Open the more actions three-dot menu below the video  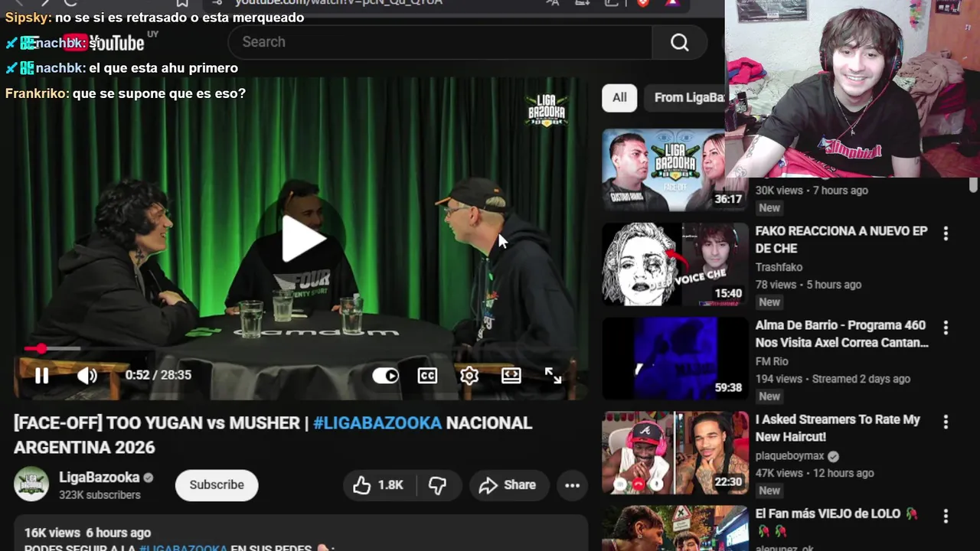coord(572,485)
